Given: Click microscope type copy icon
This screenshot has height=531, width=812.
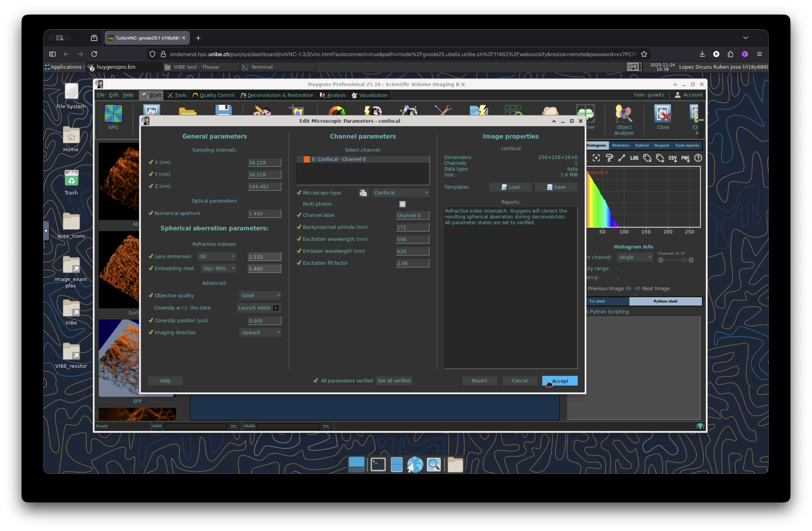Looking at the screenshot, I should 363,193.
